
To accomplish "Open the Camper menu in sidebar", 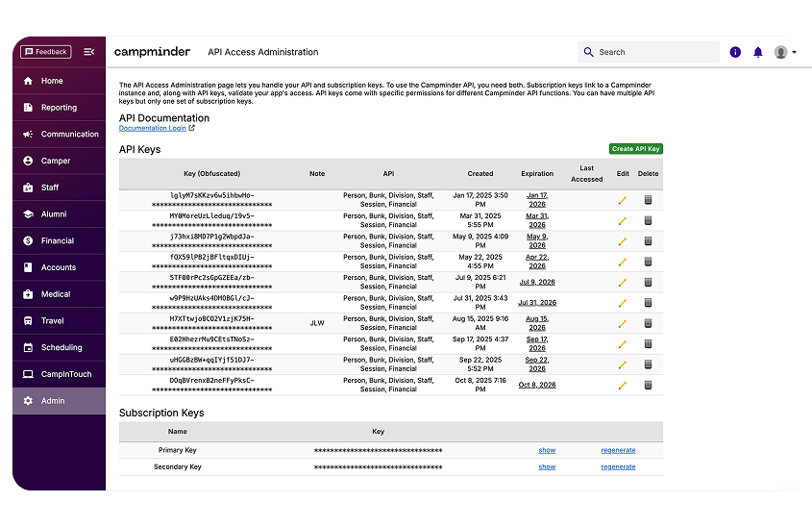I will coord(56,161).
